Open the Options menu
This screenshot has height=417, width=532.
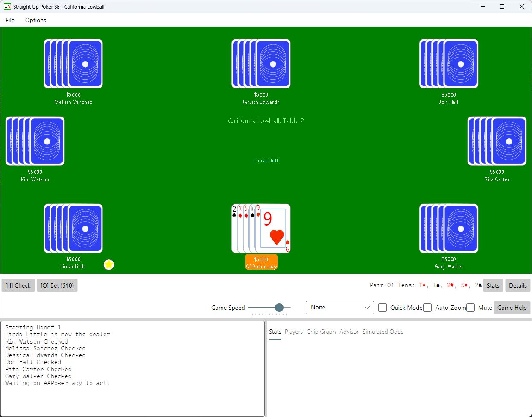tap(35, 20)
